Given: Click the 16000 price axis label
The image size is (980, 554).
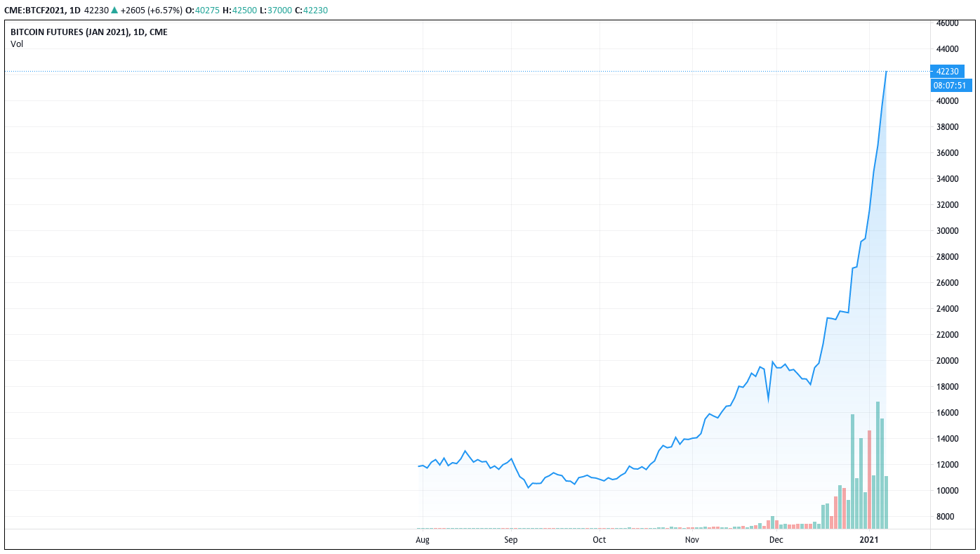Looking at the screenshot, I should tap(948, 413).
